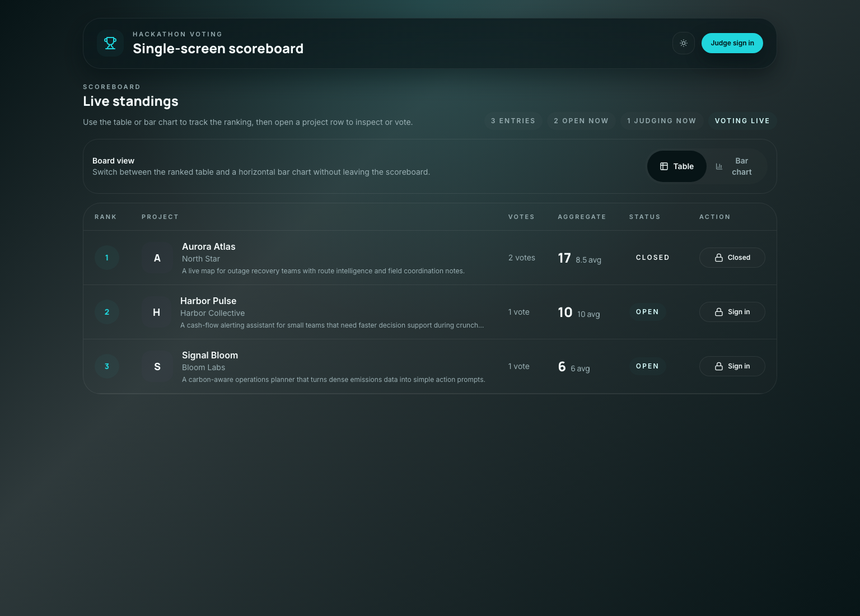This screenshot has width=860, height=616.
Task: Click rank 1 badge
Action: tap(107, 258)
